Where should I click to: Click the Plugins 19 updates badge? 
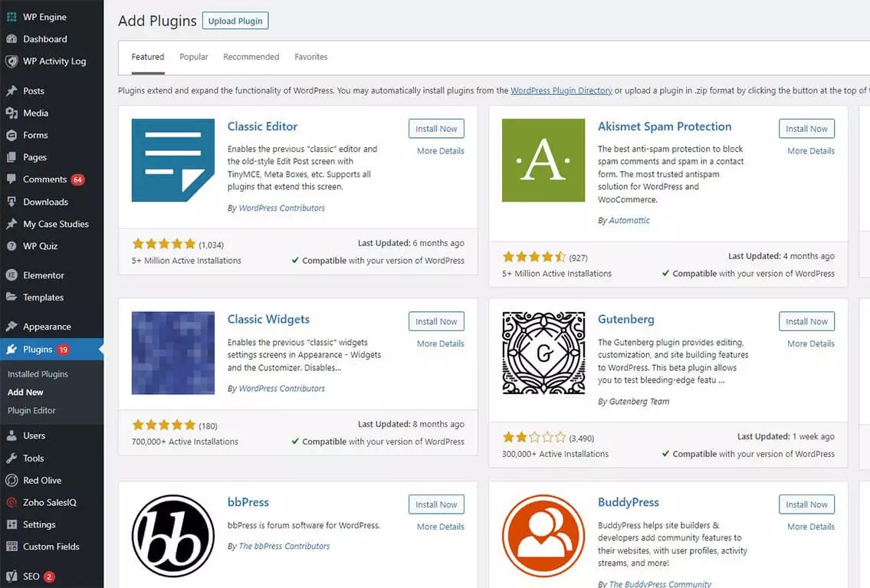(64, 350)
